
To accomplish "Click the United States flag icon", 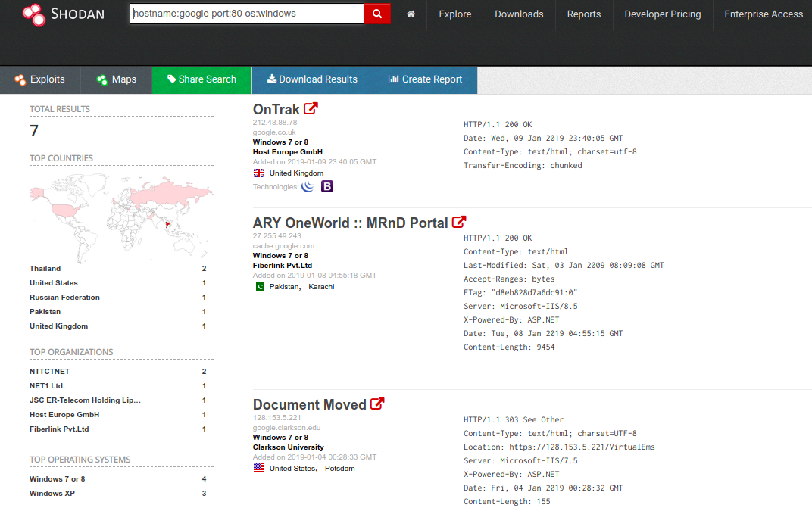I will (x=259, y=468).
